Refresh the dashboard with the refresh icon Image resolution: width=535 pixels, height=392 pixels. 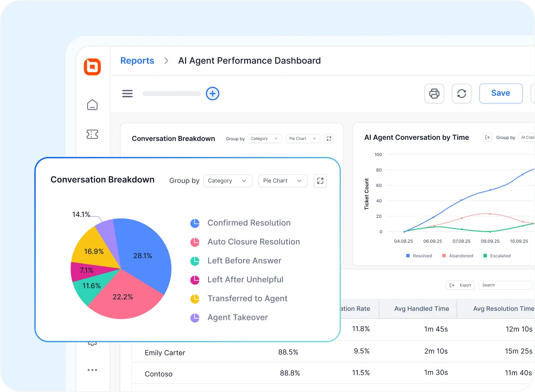coord(462,93)
